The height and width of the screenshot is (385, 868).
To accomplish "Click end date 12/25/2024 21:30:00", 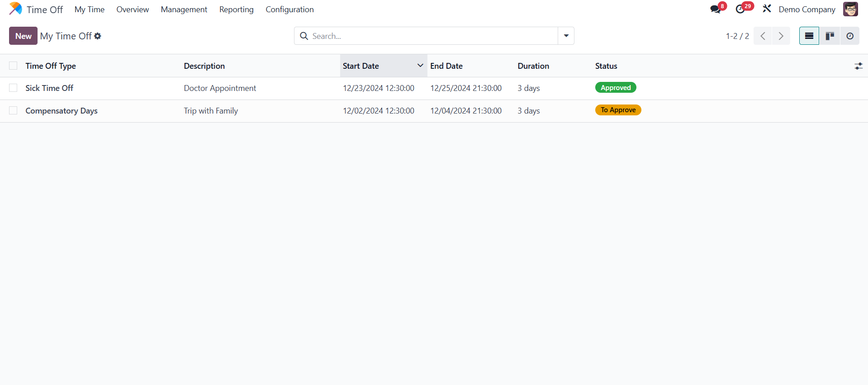I will pyautogui.click(x=466, y=88).
